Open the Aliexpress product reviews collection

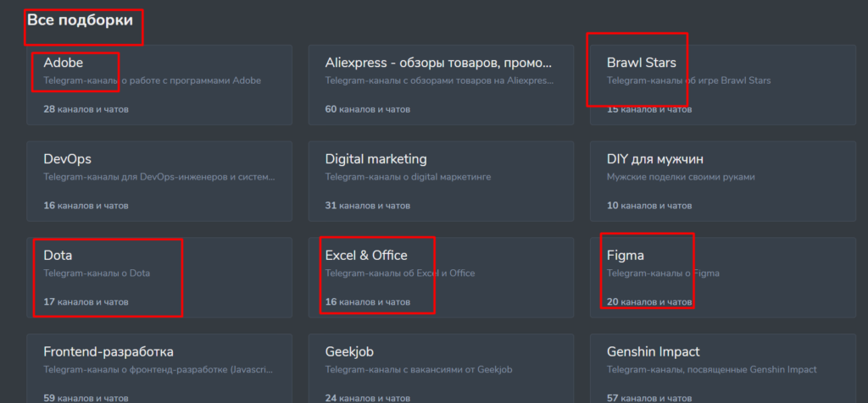tap(441, 85)
